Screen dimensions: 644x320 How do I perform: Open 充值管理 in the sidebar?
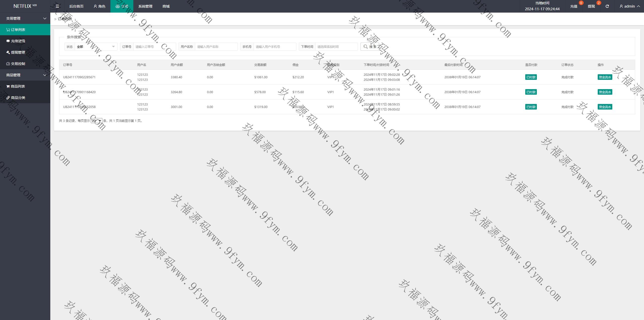[x=18, y=41]
